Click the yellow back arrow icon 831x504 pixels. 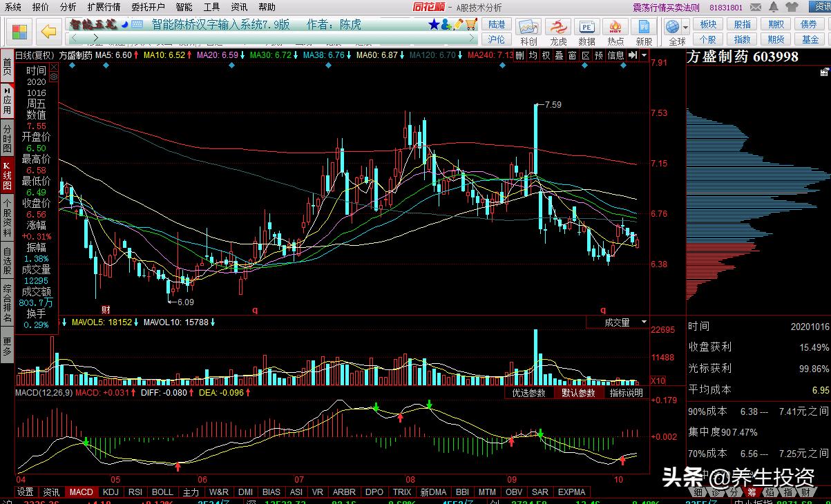(x=48, y=32)
